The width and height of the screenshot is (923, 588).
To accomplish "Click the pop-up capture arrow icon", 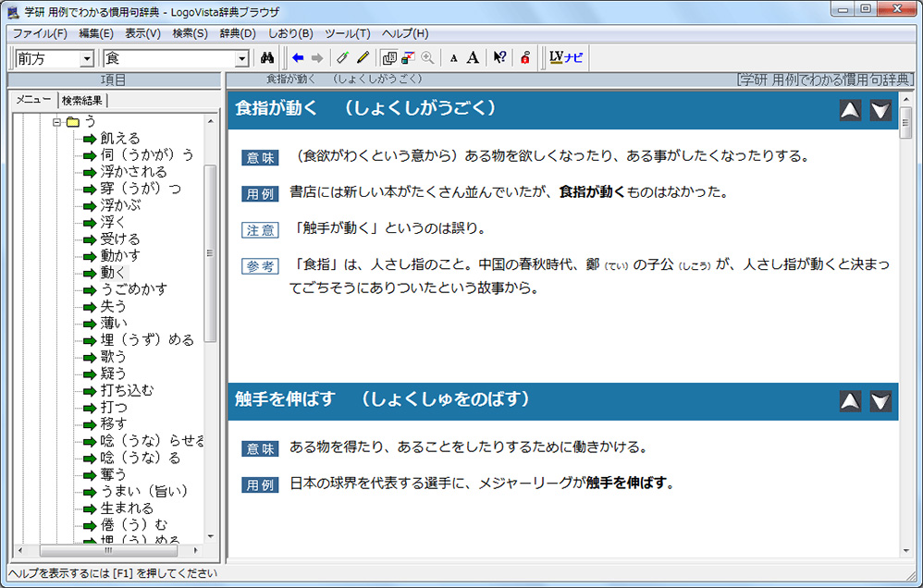I will pos(408,57).
